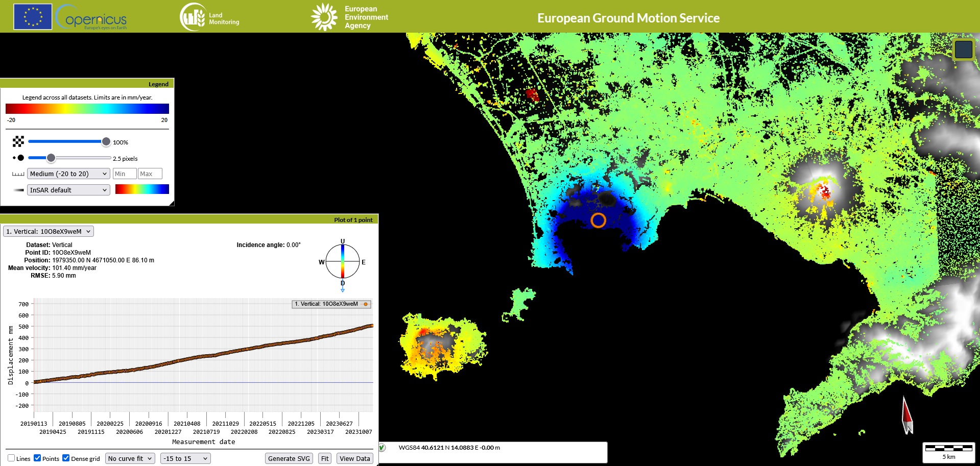Click the green status check icon
Screen dimensions: 980x466
click(382, 448)
